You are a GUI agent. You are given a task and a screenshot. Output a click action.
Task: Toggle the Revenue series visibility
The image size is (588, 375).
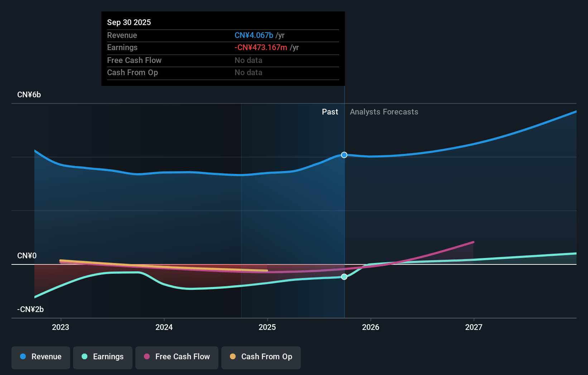[40, 357]
